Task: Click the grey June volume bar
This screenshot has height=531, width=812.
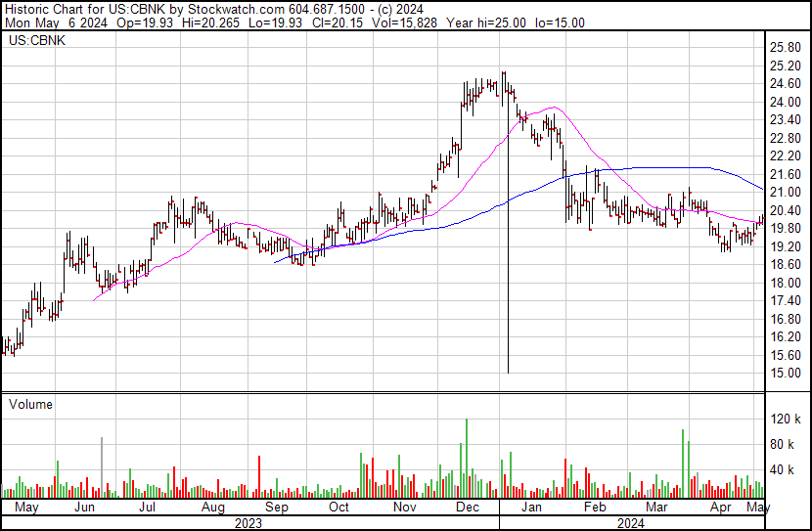Action: click(102, 467)
